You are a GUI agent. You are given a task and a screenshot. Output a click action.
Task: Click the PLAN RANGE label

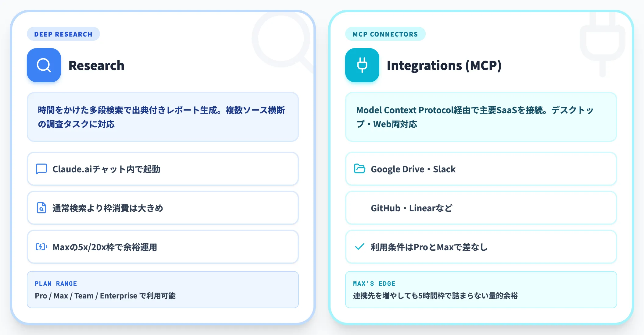[x=56, y=284]
